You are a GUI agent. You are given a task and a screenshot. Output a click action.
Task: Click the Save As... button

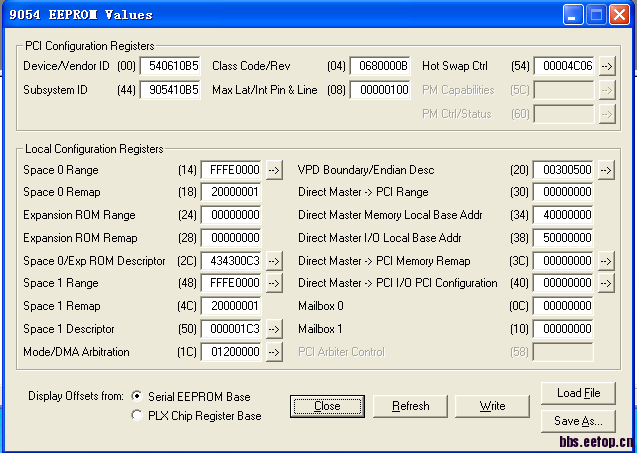(578, 421)
